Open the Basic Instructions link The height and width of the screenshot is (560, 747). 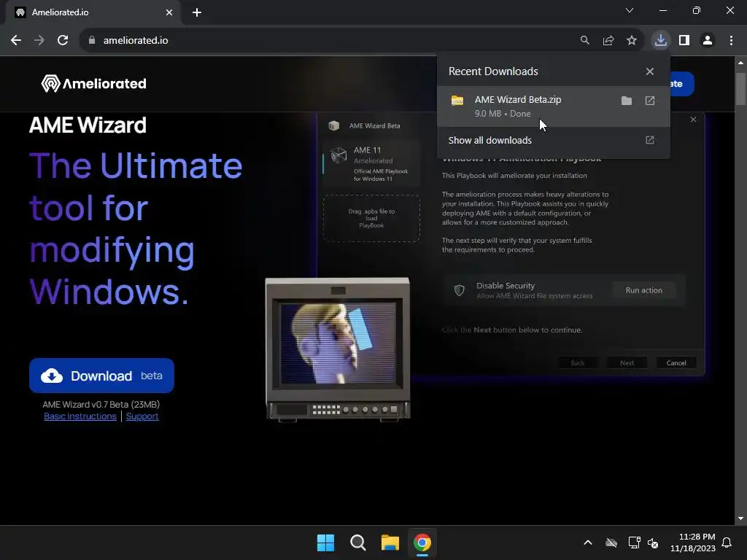(x=80, y=416)
